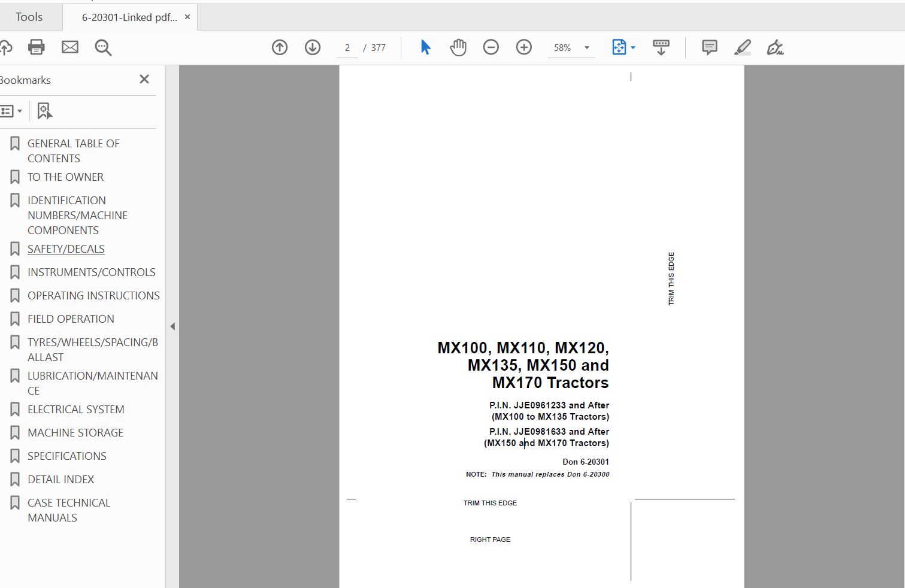
Task: Jump to MACHINE STORAGE bookmark
Action: [x=75, y=433]
